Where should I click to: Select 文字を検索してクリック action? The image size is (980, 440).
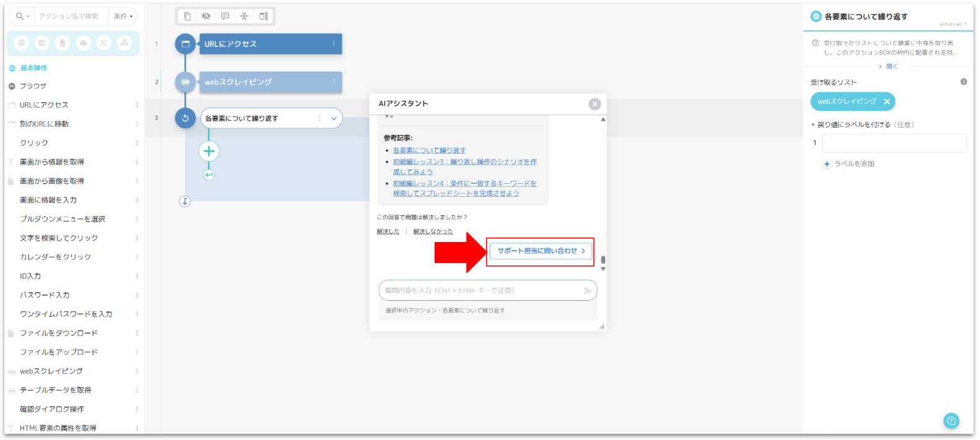tap(59, 238)
